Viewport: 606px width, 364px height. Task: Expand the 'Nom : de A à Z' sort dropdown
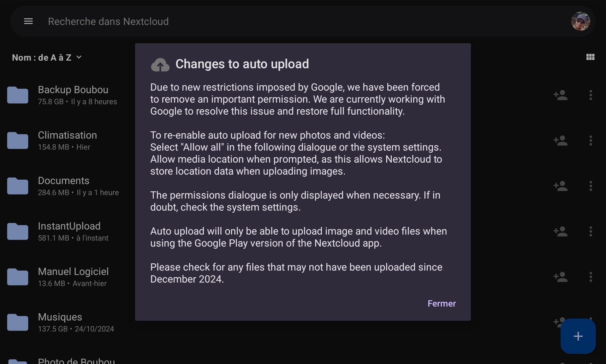coord(47,57)
